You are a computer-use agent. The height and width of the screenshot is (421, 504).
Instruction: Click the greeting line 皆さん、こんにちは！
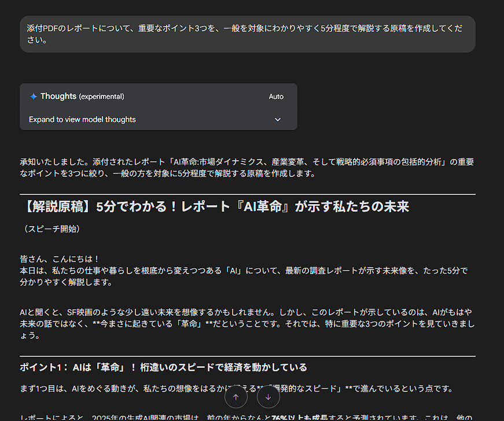coord(60,259)
